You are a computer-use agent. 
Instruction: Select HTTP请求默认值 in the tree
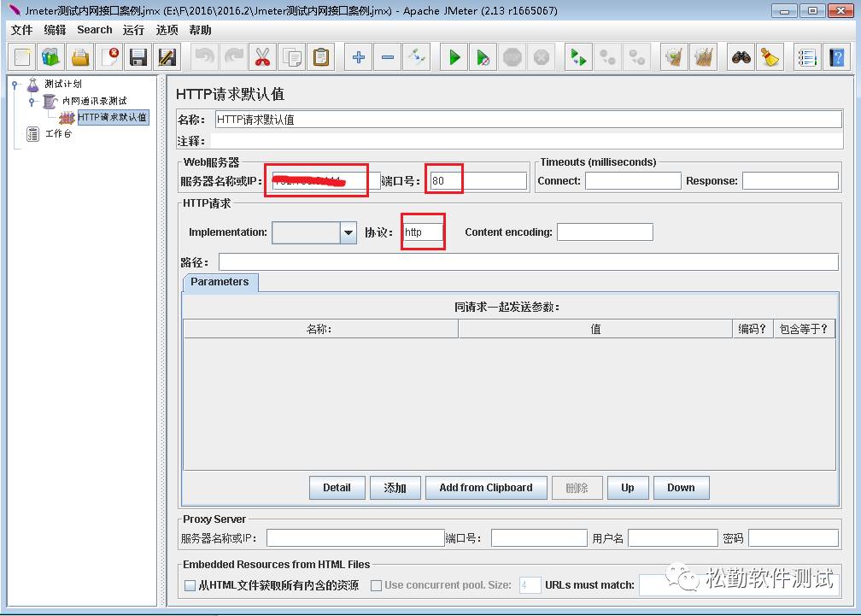[112, 117]
